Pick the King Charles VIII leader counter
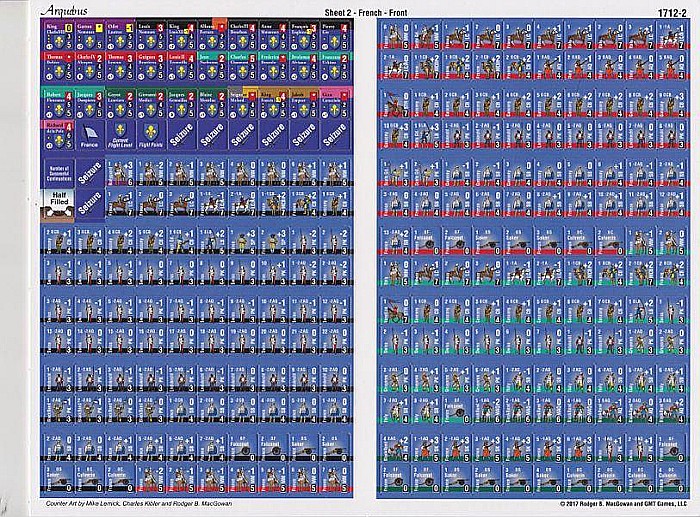Viewport: 700px width, 517px height. coord(59,35)
